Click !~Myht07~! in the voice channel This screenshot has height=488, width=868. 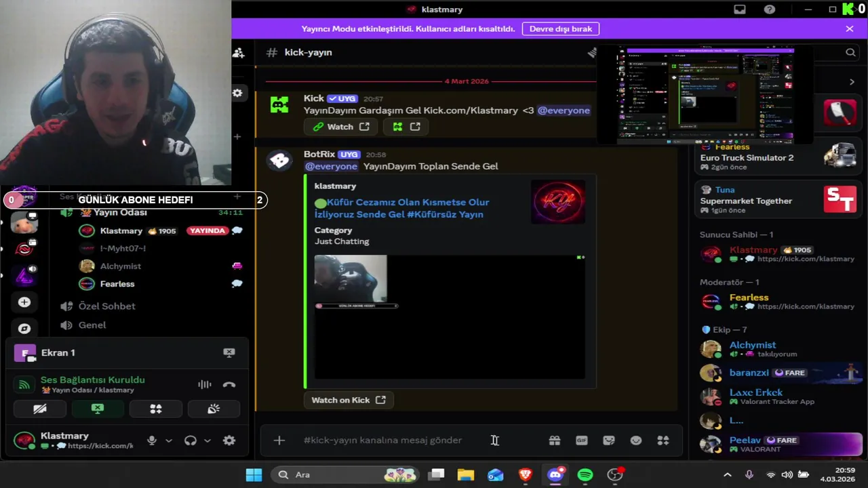(x=123, y=249)
